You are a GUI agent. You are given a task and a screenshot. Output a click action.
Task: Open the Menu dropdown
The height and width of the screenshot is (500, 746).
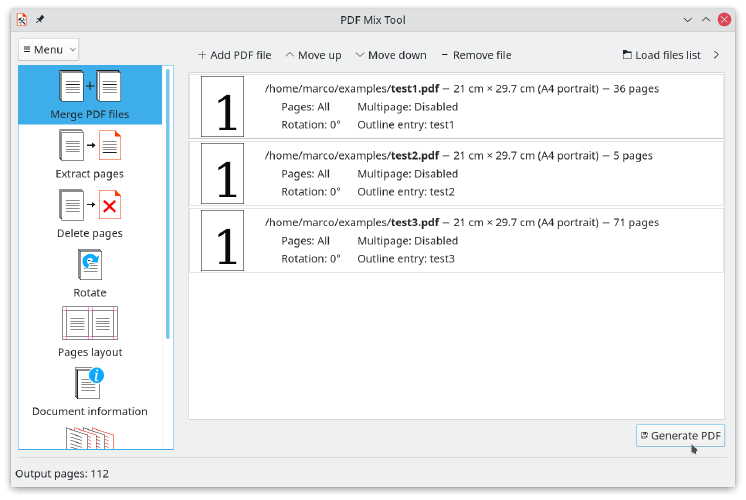(x=49, y=49)
